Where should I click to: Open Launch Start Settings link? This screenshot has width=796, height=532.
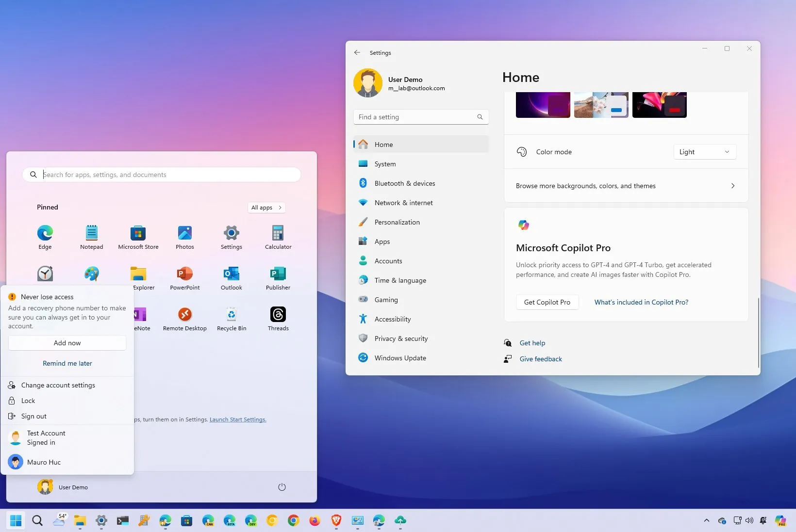(238, 419)
